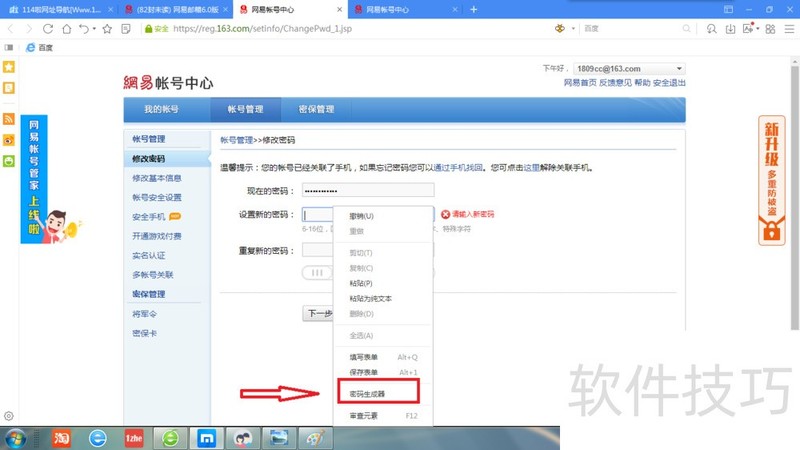Screen dimensions: 800x450
Task: Open the sidebar settings gear icon
Action: tap(9, 416)
